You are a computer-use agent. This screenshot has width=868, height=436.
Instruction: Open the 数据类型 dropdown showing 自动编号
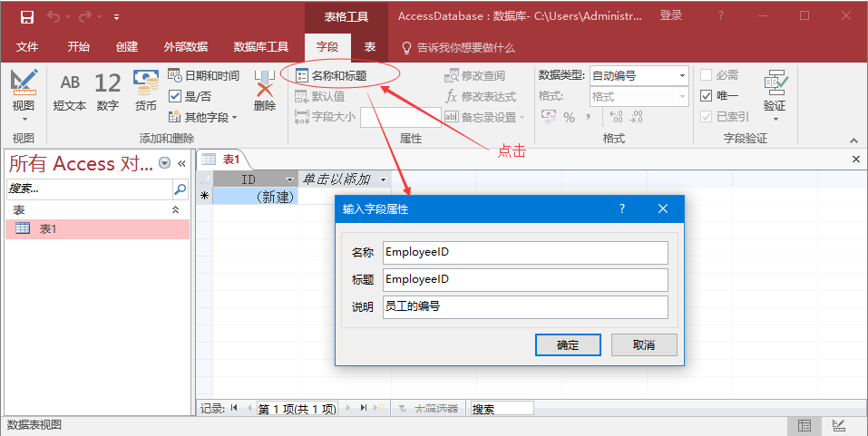point(639,75)
